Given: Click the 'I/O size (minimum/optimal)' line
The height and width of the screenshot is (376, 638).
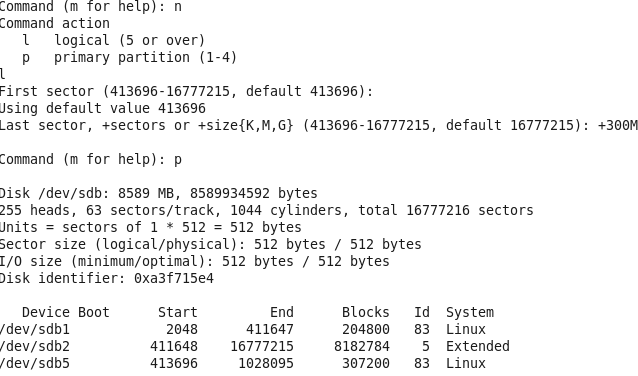Looking at the screenshot, I should pyautogui.click(x=194, y=261).
